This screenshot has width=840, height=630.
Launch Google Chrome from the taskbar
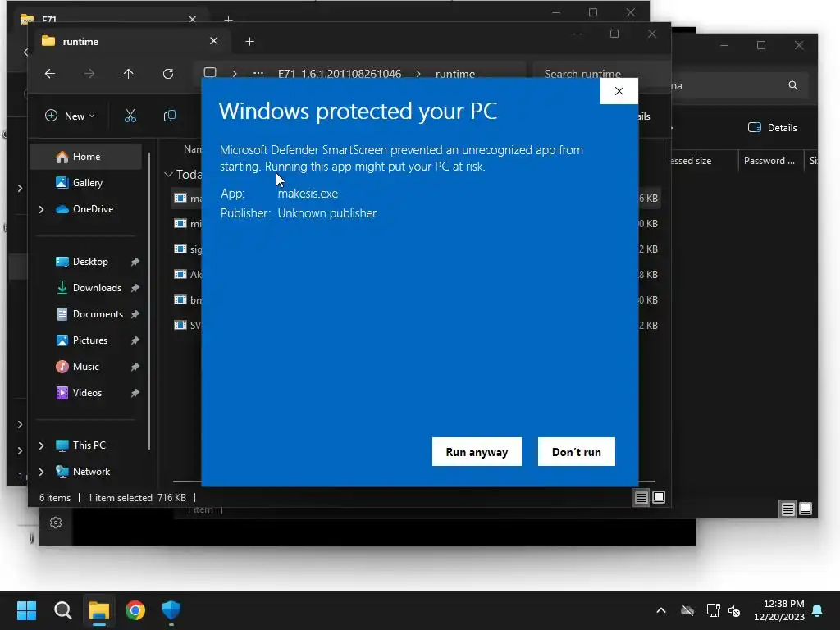[135, 610]
